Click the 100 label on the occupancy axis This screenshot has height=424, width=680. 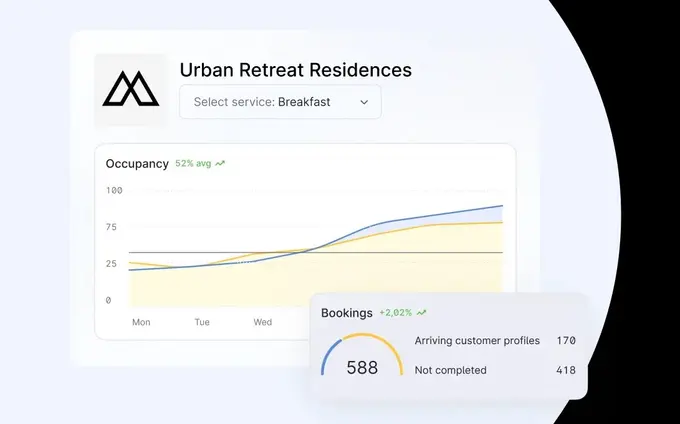pos(114,190)
